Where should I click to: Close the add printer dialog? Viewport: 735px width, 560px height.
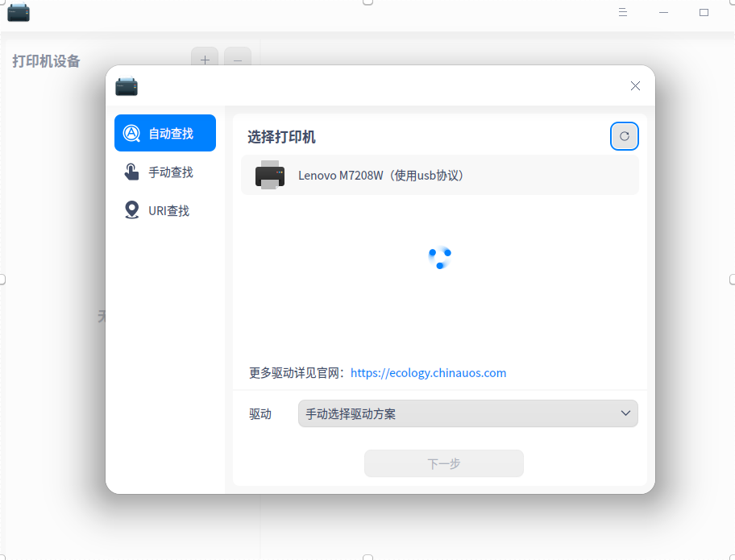(635, 85)
